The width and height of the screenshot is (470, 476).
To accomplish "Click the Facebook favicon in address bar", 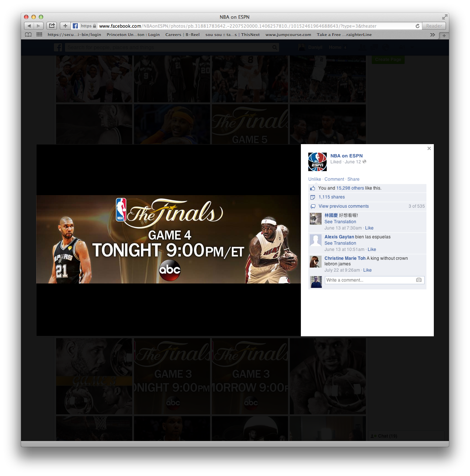I will [75, 26].
